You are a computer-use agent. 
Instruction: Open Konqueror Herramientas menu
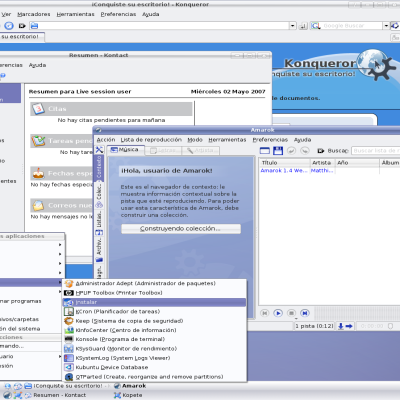click(75, 14)
